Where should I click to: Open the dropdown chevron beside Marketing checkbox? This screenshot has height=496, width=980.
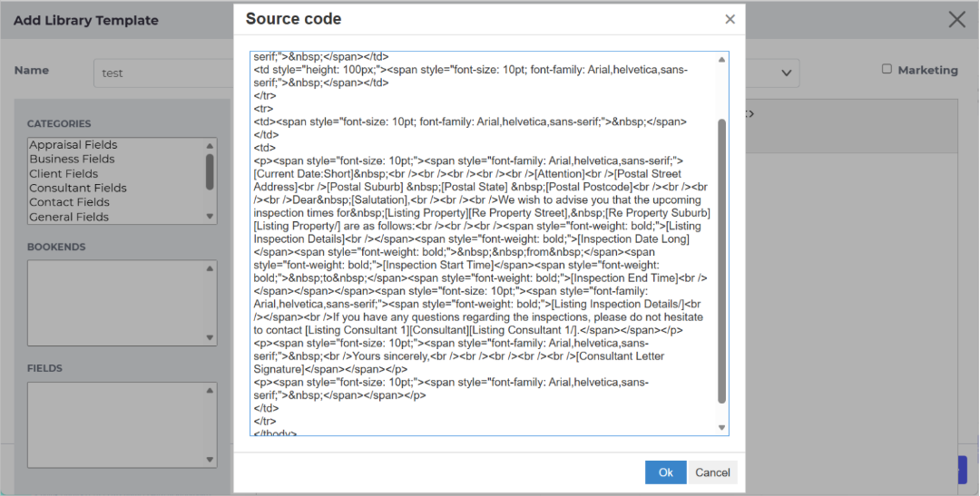(x=786, y=73)
